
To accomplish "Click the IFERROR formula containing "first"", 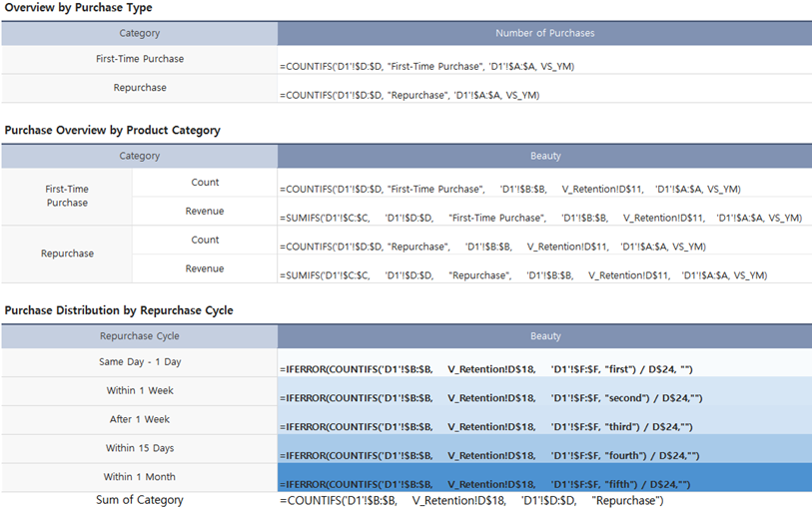I will point(485,368).
